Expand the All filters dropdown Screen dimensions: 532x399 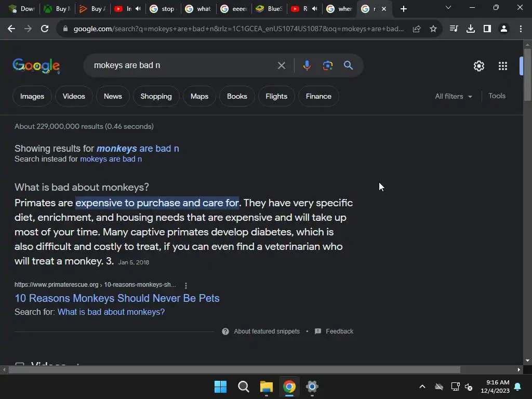point(454,96)
